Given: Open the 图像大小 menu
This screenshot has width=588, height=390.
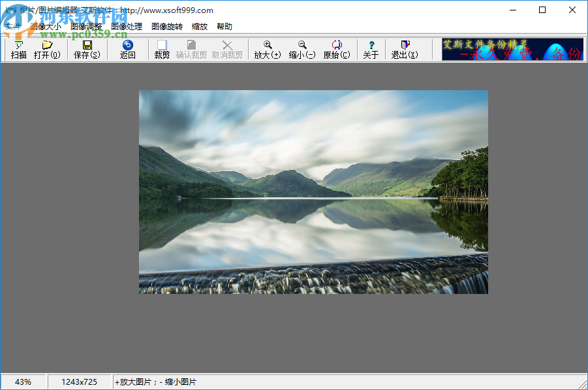Looking at the screenshot, I should pos(46,27).
